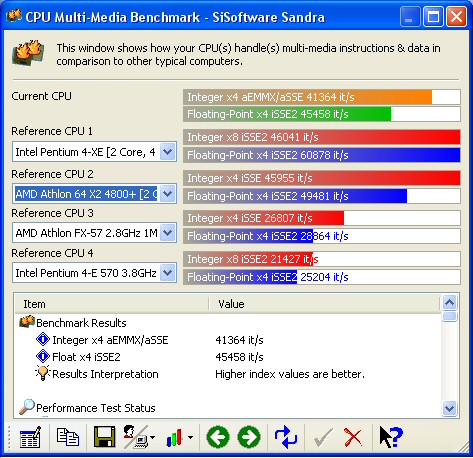Click the 45458 it/s value cell
The width and height of the screenshot is (473, 458).
[x=239, y=357]
